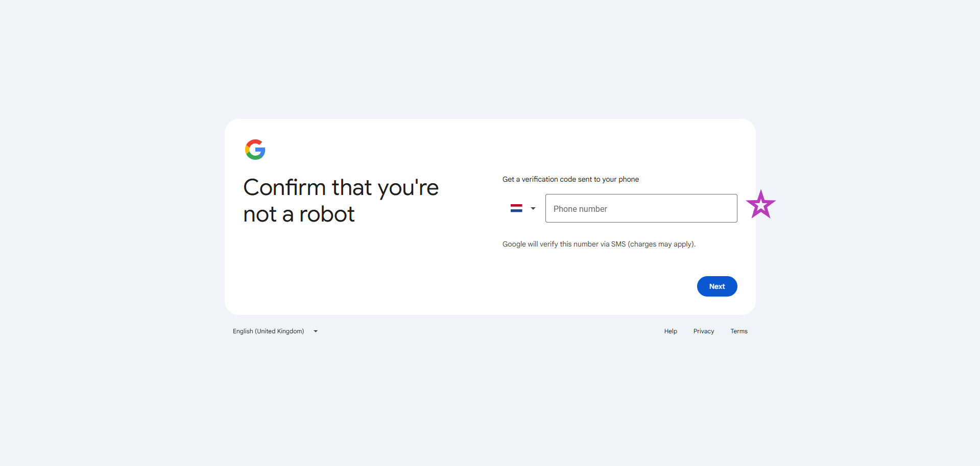This screenshot has height=466, width=980.
Task: Click the 'Confirm that you're' heading line
Action: 341,188
